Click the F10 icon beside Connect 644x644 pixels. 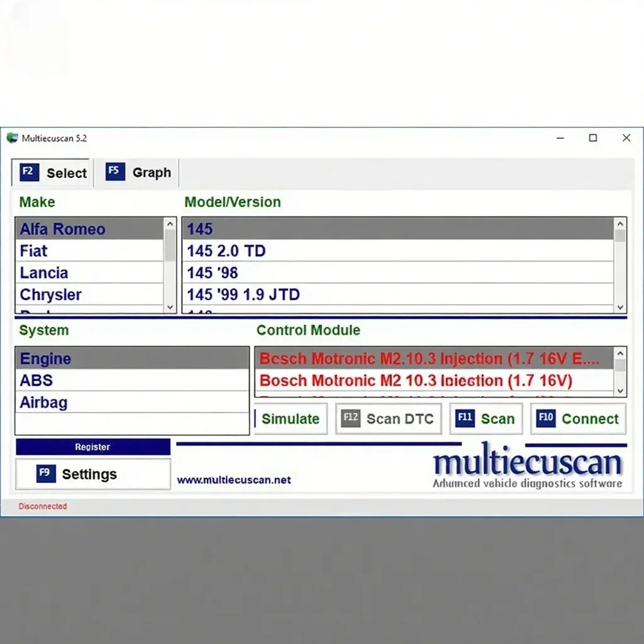[546, 418]
